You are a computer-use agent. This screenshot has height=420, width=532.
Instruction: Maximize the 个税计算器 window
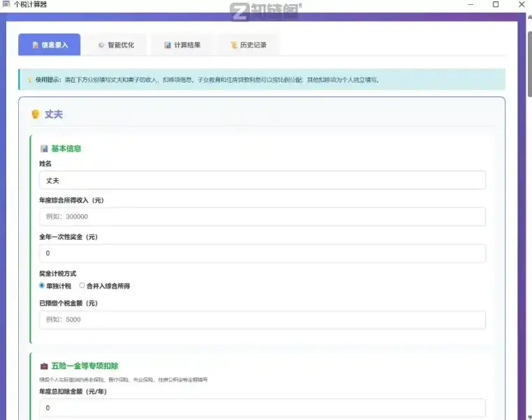point(496,4)
